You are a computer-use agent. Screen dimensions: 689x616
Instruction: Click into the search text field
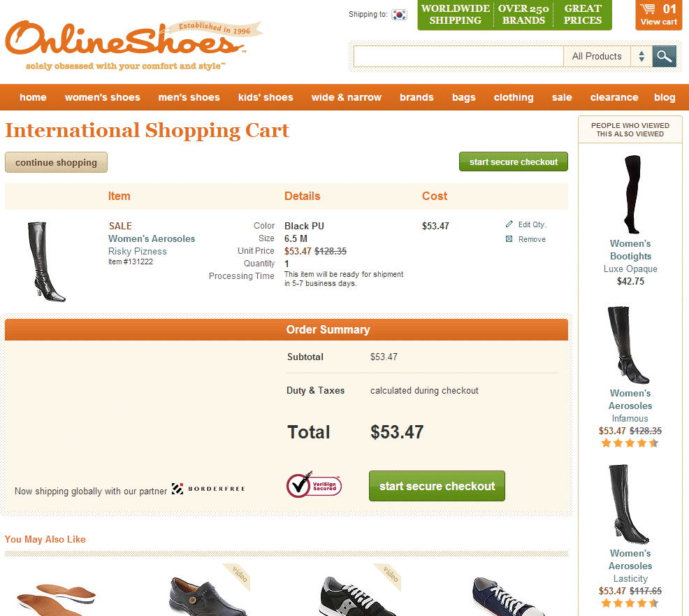[x=458, y=56]
